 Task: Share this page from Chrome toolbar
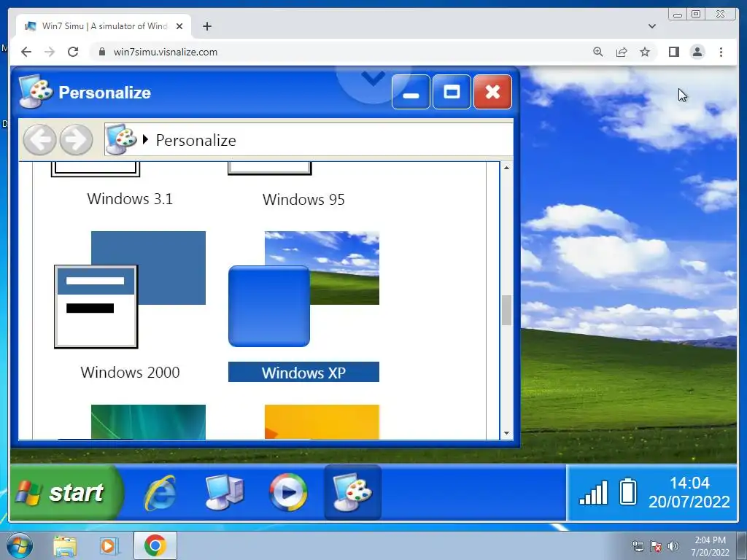tap(622, 52)
